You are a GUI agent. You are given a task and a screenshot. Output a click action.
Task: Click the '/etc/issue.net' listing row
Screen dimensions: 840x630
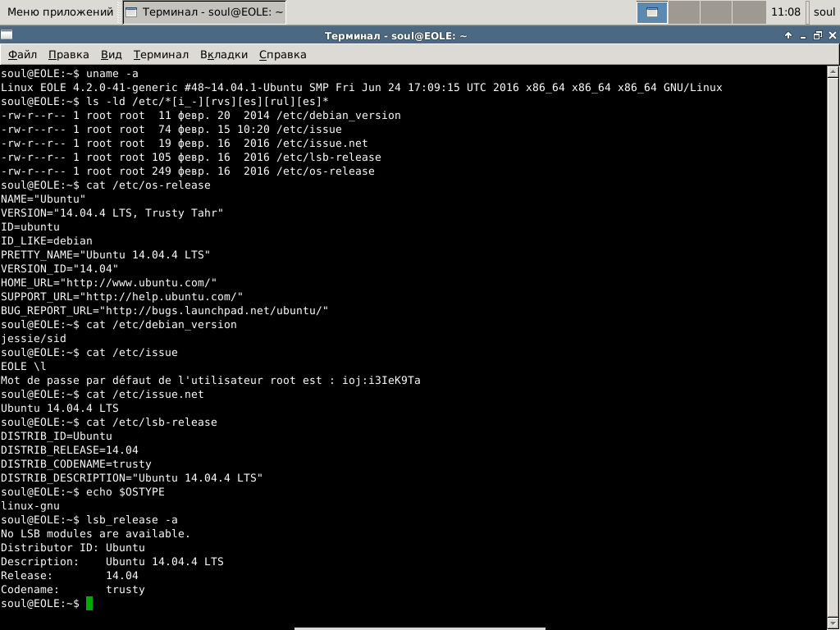(185, 143)
